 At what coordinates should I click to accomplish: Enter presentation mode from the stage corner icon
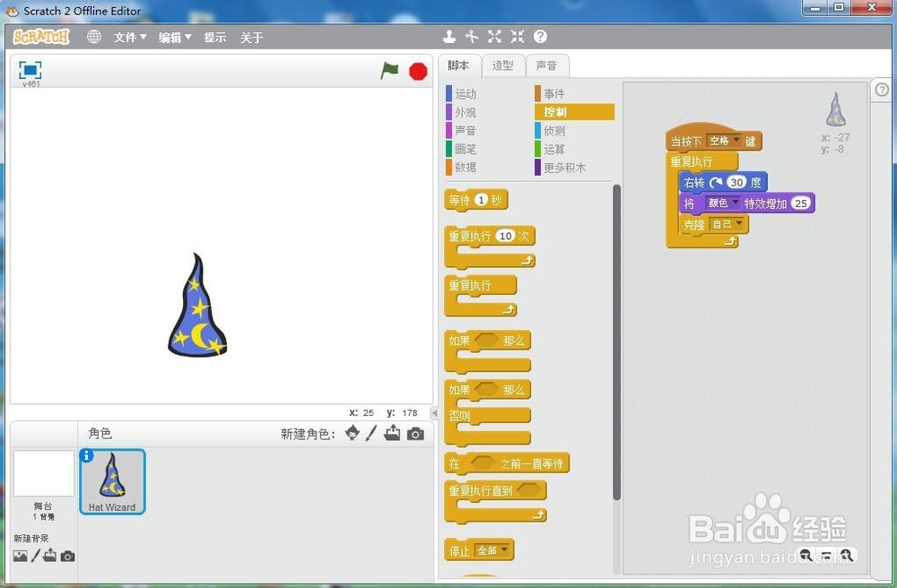pos(30,71)
